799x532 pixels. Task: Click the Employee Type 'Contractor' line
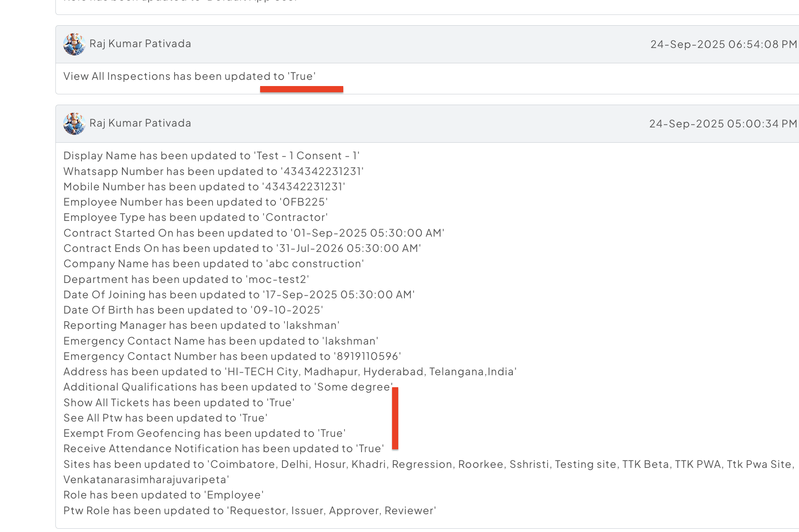[195, 218]
